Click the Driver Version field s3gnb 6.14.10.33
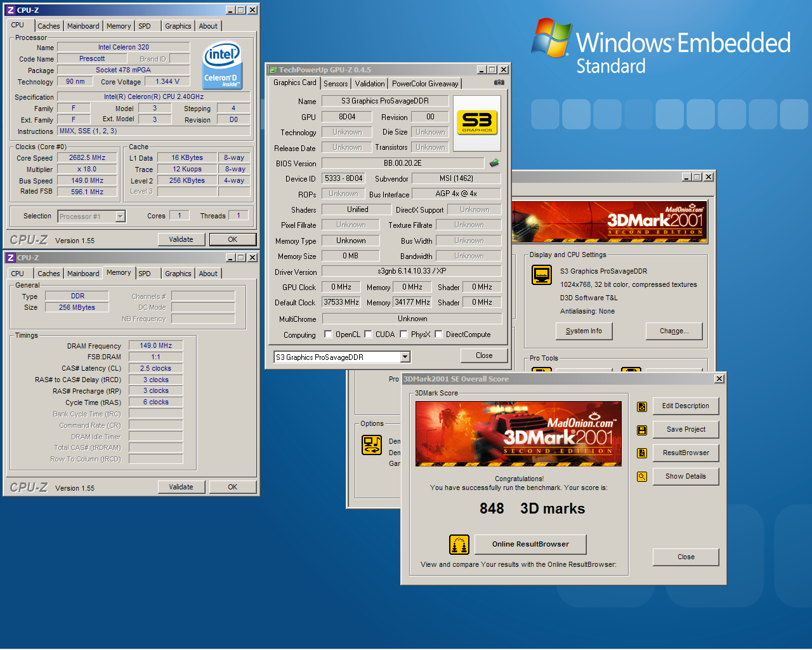 pyautogui.click(x=412, y=271)
